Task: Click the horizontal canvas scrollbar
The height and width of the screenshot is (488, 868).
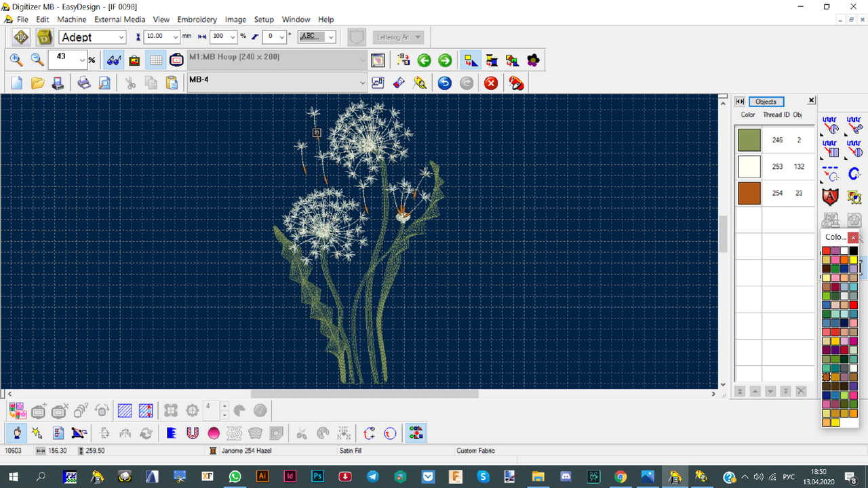Action: (364, 394)
